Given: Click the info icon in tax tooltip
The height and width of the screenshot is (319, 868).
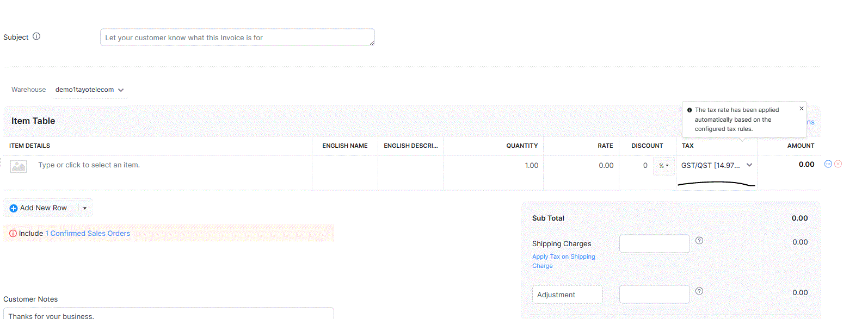Looking at the screenshot, I should pos(690,110).
